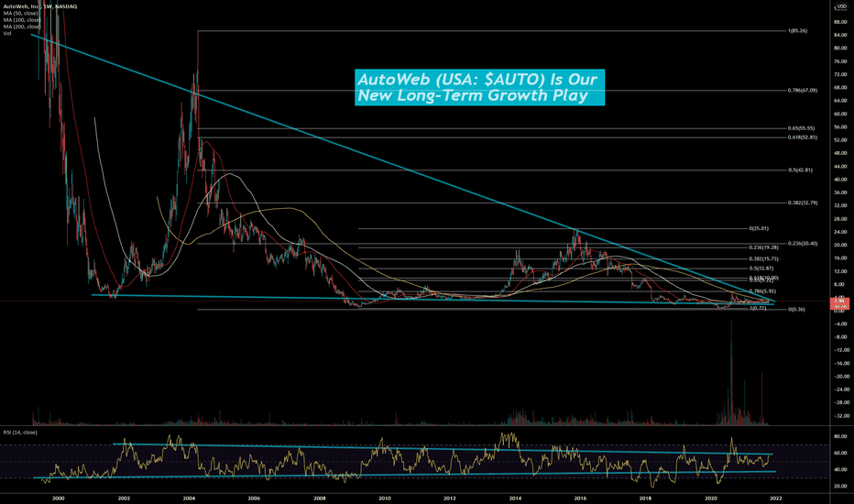Click the Vol indicator label
The width and height of the screenshot is (854, 504).
(x=7, y=33)
